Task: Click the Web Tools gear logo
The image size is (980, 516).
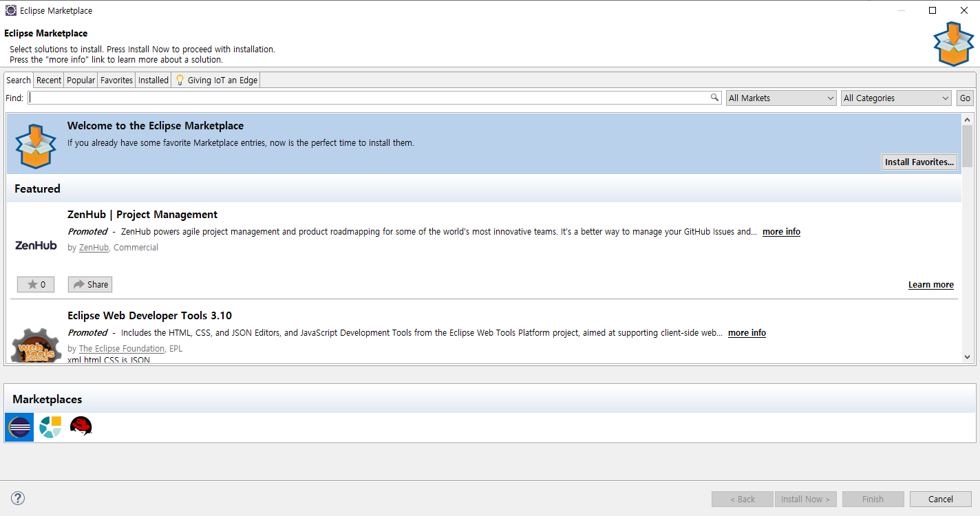Action: pyautogui.click(x=36, y=345)
